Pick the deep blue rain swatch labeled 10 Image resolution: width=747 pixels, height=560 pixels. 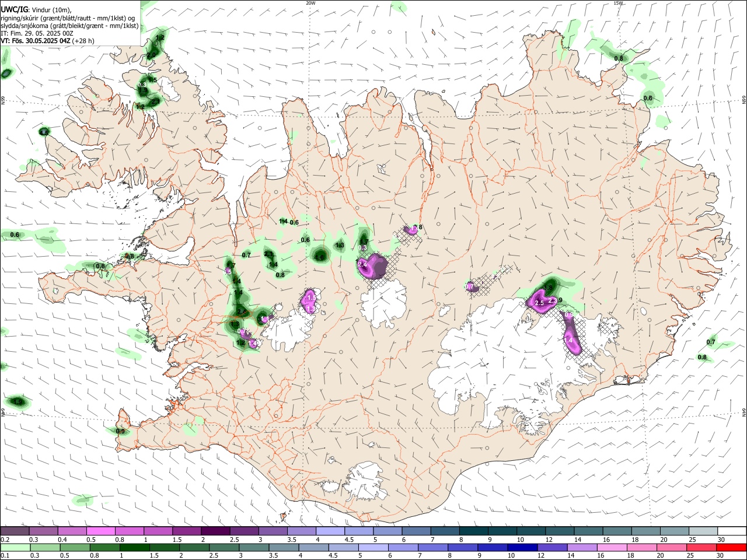(x=523, y=547)
